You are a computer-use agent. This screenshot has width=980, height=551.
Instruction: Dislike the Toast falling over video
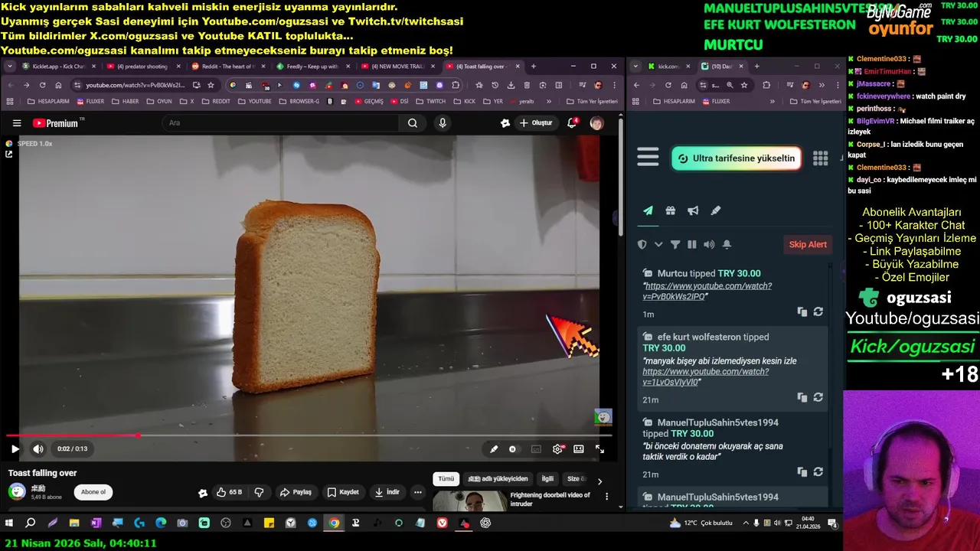pos(259,492)
